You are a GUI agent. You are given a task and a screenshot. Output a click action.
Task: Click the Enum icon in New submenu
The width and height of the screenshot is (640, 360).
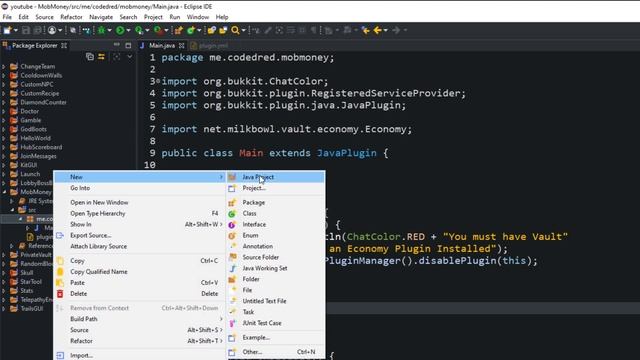coord(232,236)
